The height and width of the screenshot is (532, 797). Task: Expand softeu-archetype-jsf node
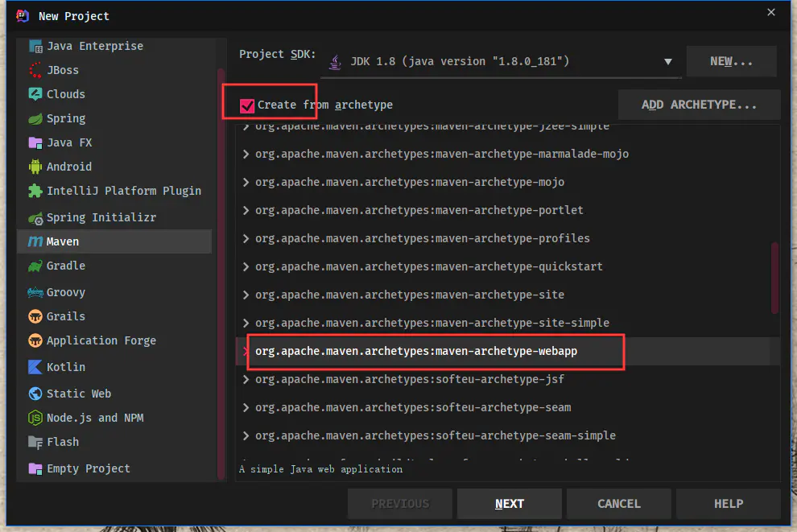246,380
